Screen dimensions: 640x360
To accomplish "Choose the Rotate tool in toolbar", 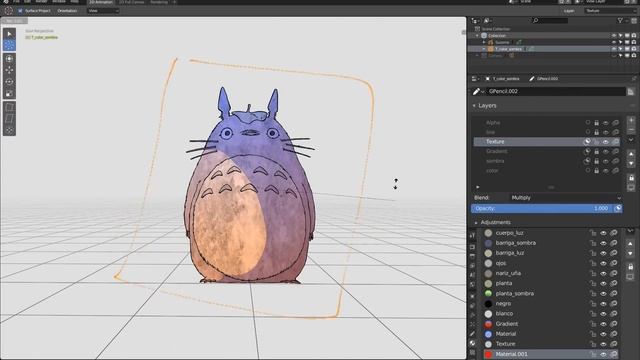I will pos(9,82).
